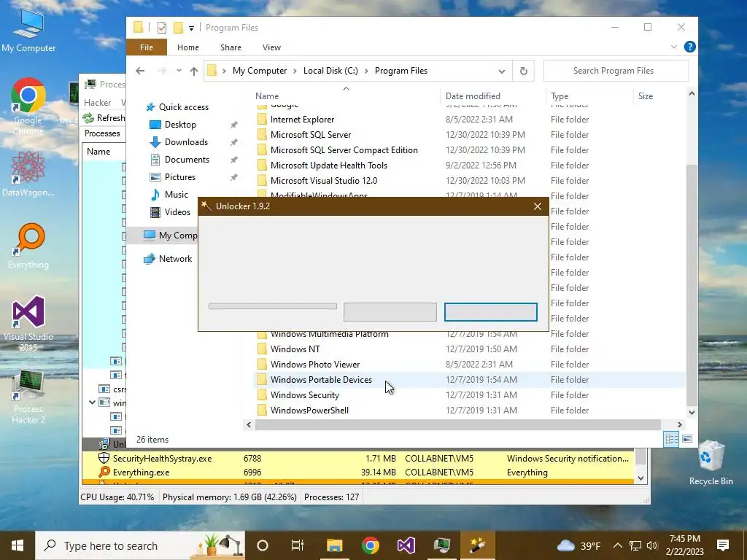747x560 pixels.
Task: Click the Unlocker wand taskbar icon
Action: [x=477, y=545]
